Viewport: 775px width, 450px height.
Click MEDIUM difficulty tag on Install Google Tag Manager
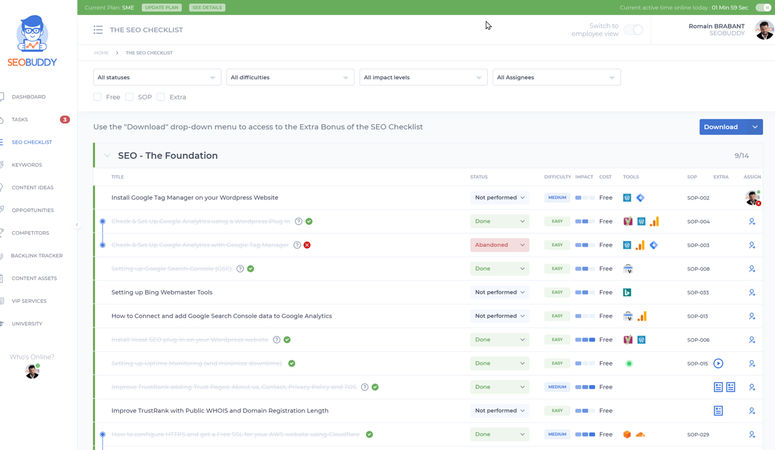[x=557, y=198]
